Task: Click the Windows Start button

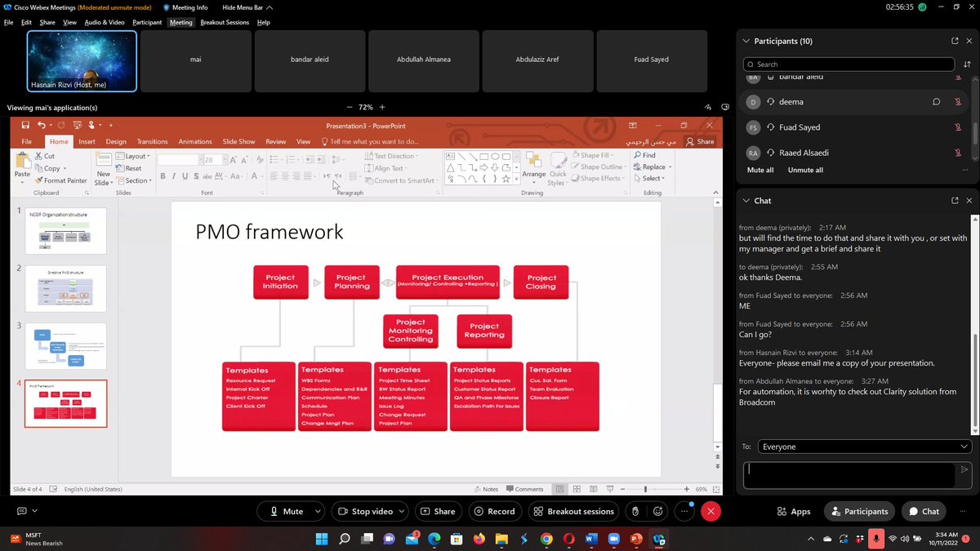Action: tap(322, 539)
